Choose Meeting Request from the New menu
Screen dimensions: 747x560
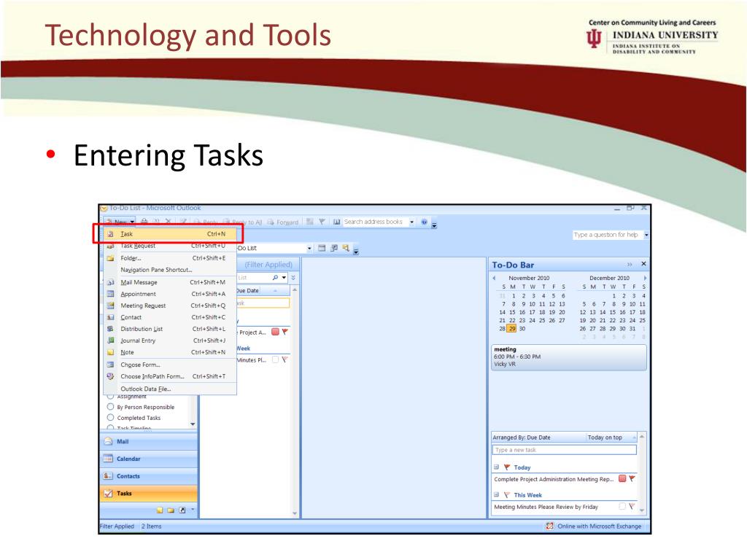point(171,306)
